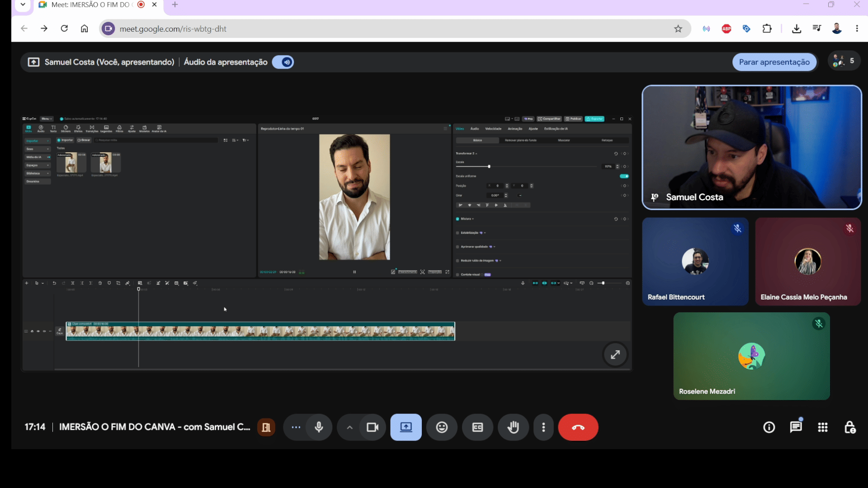
Task: Expand audio settings chevron next to camera
Action: [349, 427]
